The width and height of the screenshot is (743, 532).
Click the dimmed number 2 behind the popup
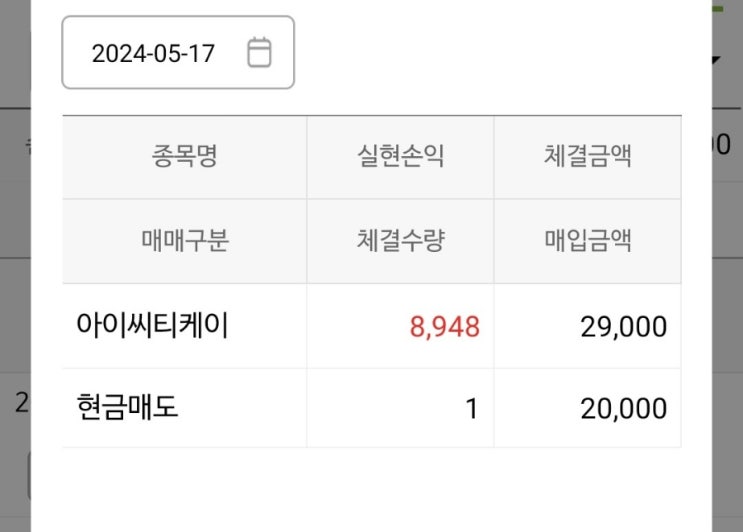(20, 403)
